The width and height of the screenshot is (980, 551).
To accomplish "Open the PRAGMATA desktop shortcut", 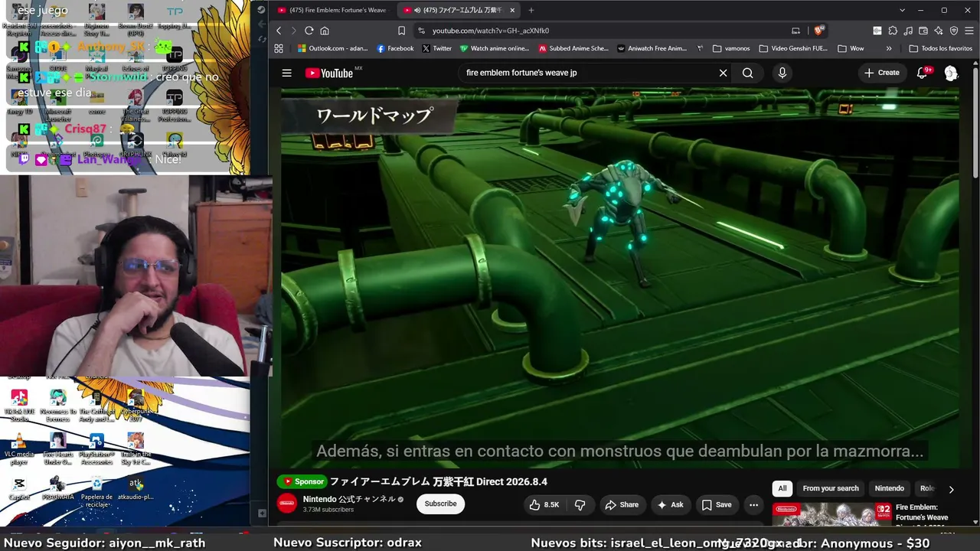I will tap(57, 488).
